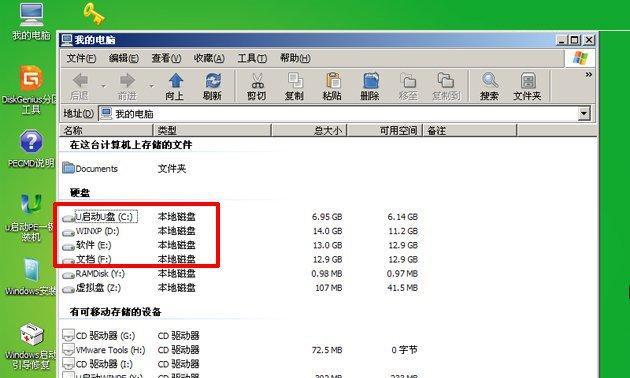
Task: Open the Back button history dropdown arrow
Action: [x=104, y=86]
